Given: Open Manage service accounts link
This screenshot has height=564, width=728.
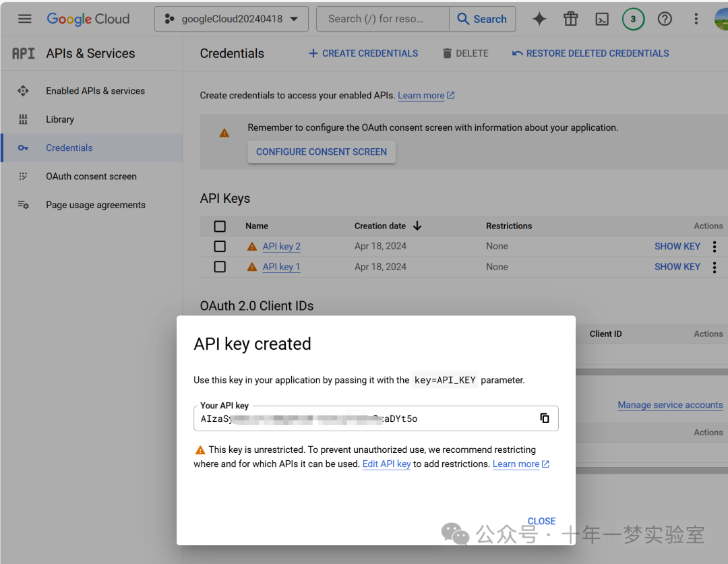Looking at the screenshot, I should coord(670,405).
